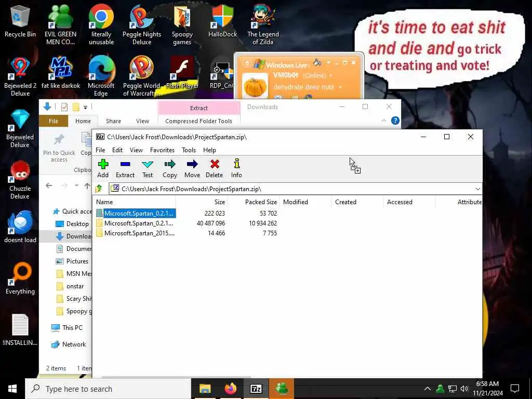Open the View menu in 7-Zip
This screenshot has height=399, width=532.
[x=136, y=150]
